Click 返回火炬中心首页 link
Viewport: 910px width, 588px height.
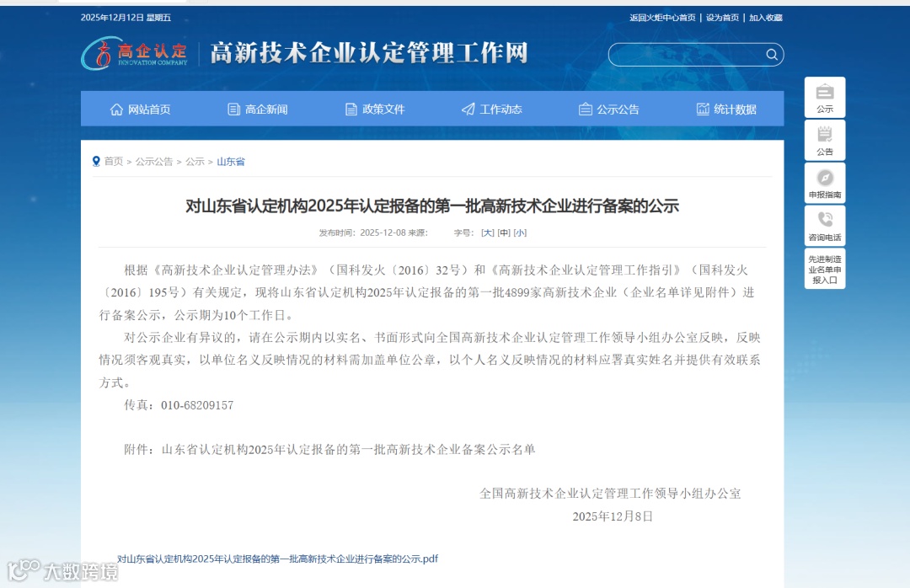point(662,18)
